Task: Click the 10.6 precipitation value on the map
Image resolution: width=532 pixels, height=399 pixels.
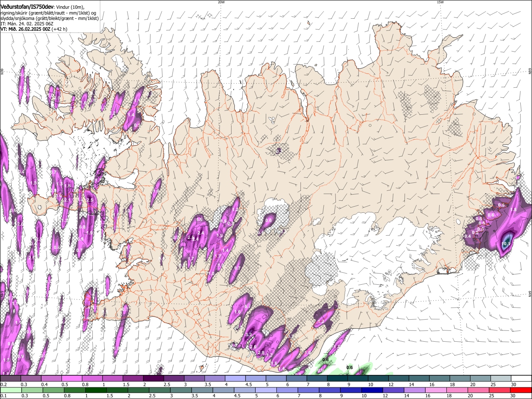Action: tap(507, 244)
